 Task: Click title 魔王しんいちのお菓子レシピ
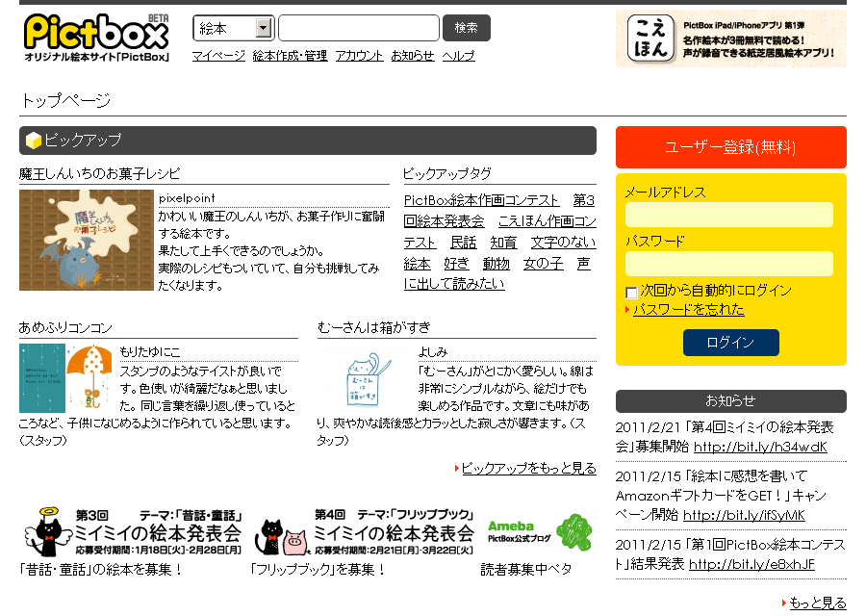[99, 173]
